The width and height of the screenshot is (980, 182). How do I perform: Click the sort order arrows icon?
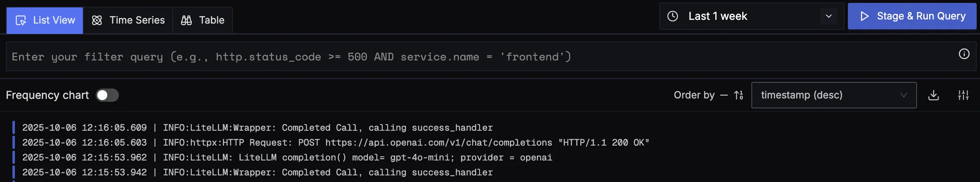[739, 96]
